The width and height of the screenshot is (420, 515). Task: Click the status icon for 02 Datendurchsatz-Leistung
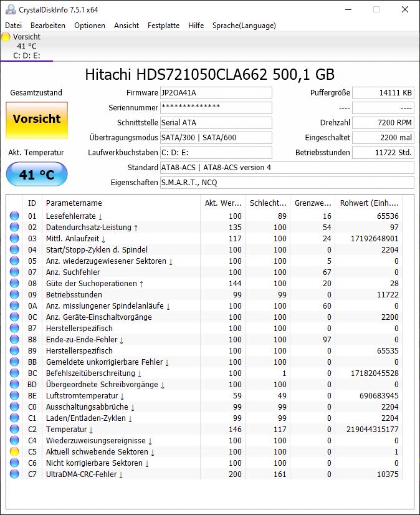tap(14, 228)
